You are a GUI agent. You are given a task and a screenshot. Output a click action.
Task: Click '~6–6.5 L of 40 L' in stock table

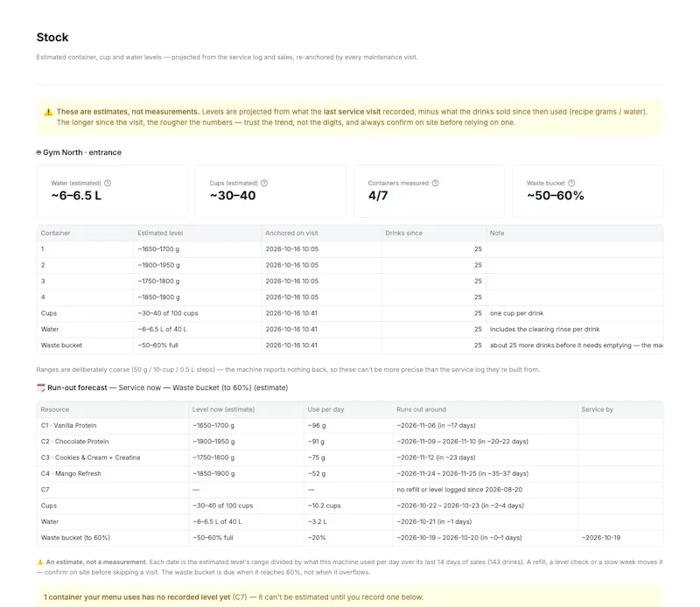point(162,330)
